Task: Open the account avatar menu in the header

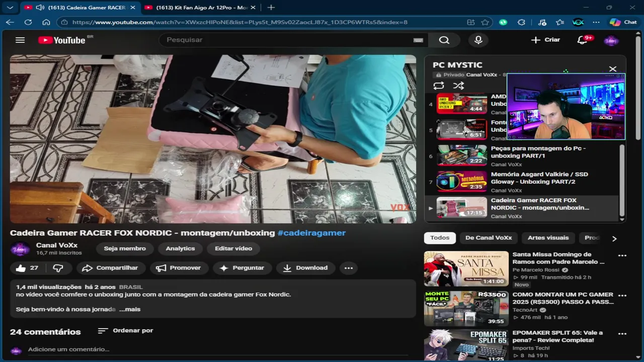Action: (611, 40)
